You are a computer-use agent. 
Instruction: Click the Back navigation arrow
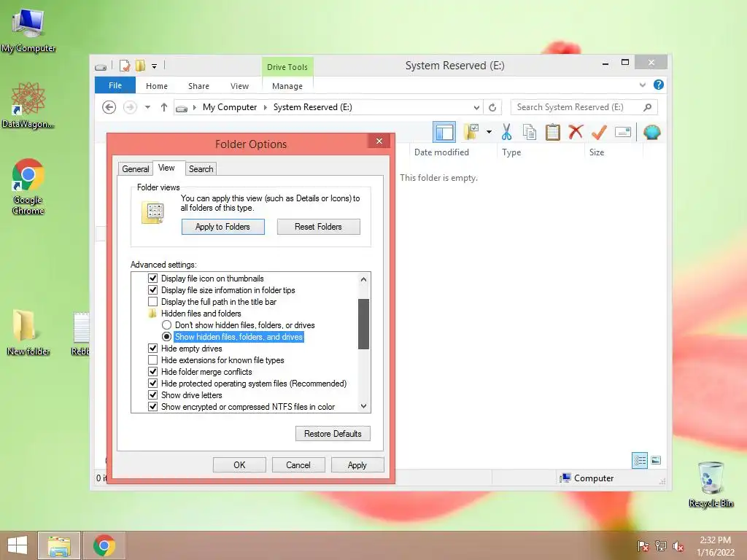[x=109, y=107]
